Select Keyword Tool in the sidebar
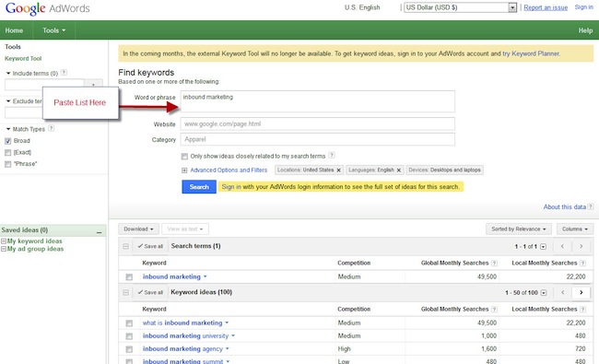599x364 pixels. coord(23,58)
